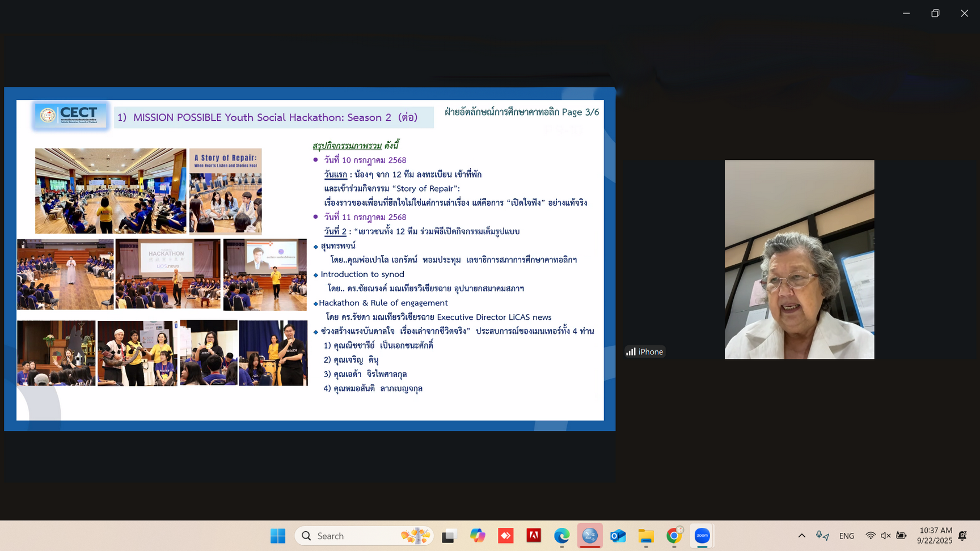Toggle the muted volume speaker icon

(885, 536)
